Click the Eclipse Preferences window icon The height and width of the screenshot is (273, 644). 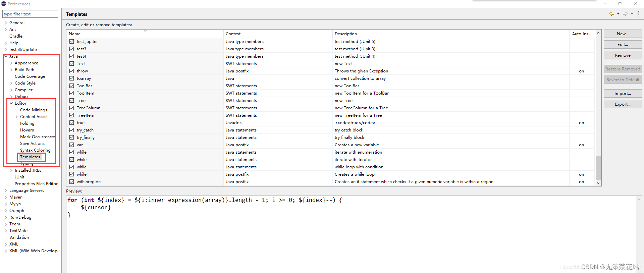(x=4, y=4)
